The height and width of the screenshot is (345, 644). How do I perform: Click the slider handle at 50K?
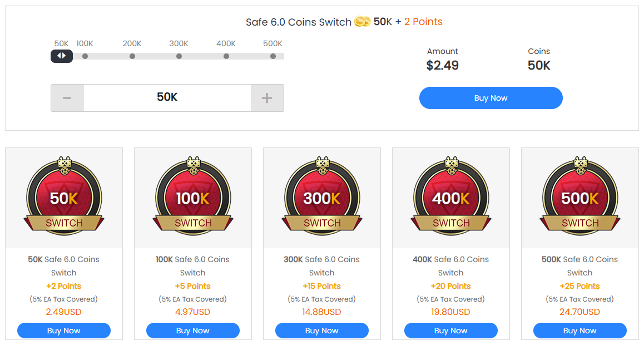point(62,56)
